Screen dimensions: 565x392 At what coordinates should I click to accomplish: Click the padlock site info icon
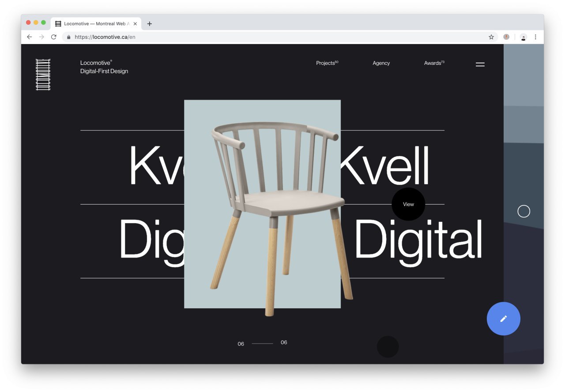[68, 37]
